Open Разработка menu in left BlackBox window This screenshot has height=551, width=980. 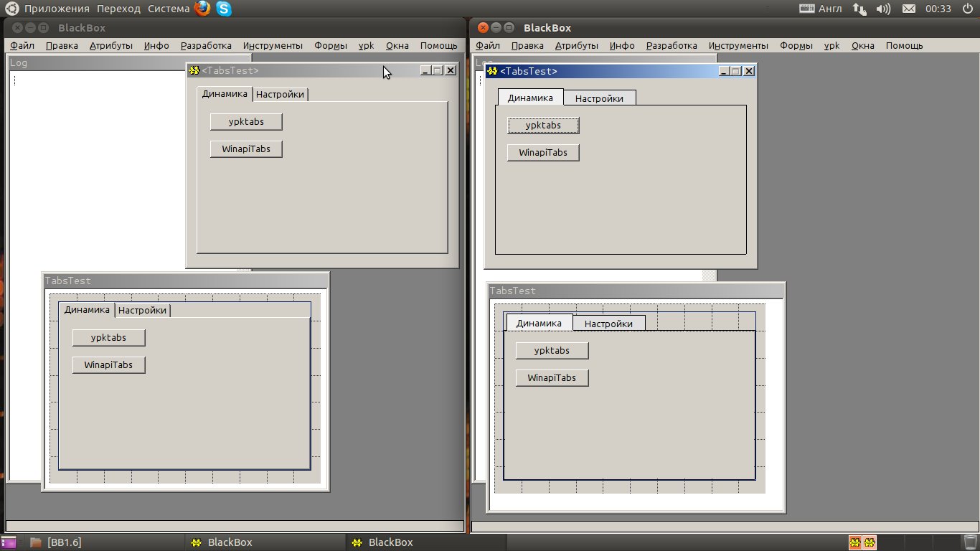tap(206, 45)
